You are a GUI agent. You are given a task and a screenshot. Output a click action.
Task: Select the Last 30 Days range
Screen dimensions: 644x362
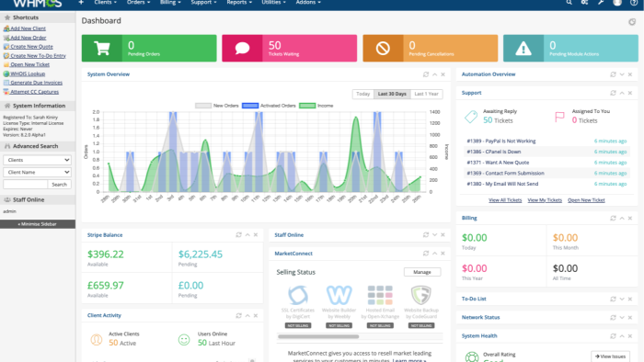tap(392, 94)
